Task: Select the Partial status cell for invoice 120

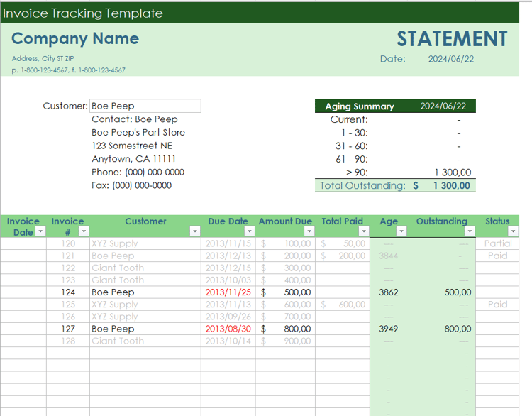Action: click(497, 243)
